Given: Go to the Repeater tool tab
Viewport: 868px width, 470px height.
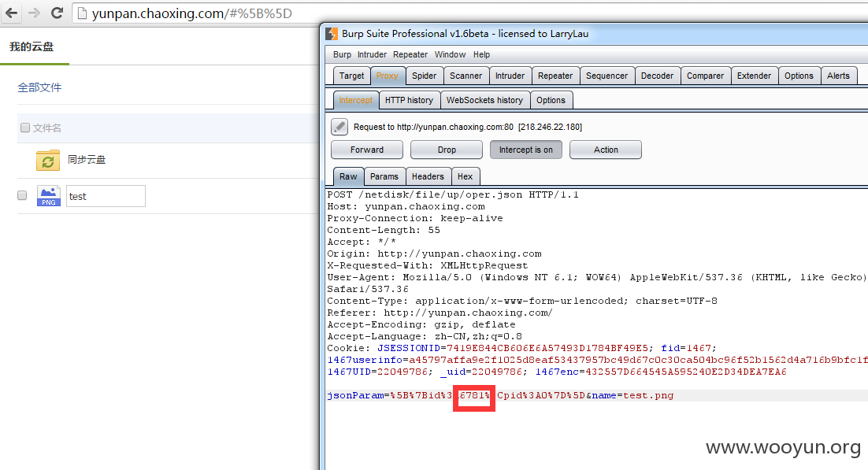Looking at the screenshot, I should tap(555, 76).
